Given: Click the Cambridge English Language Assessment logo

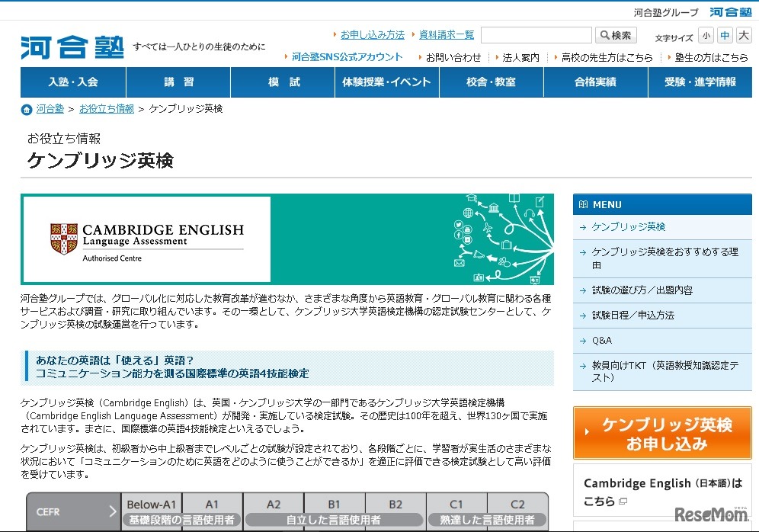Looking at the screenshot, I should (146, 239).
